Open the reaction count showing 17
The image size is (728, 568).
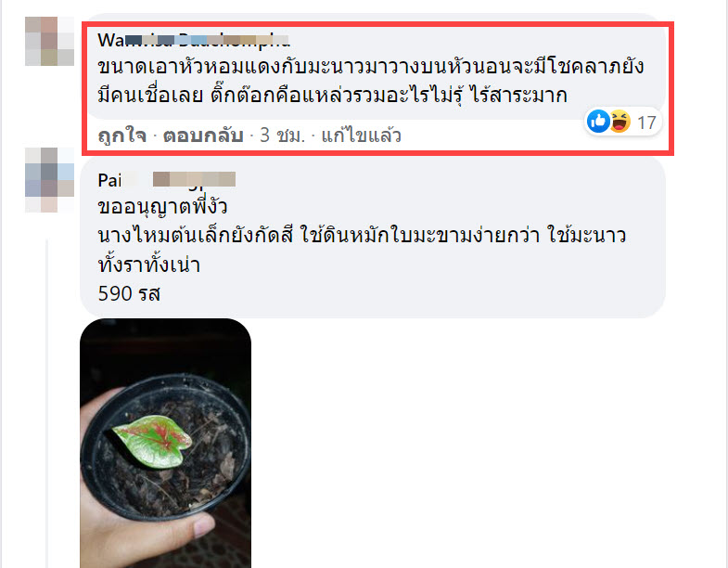(646, 123)
